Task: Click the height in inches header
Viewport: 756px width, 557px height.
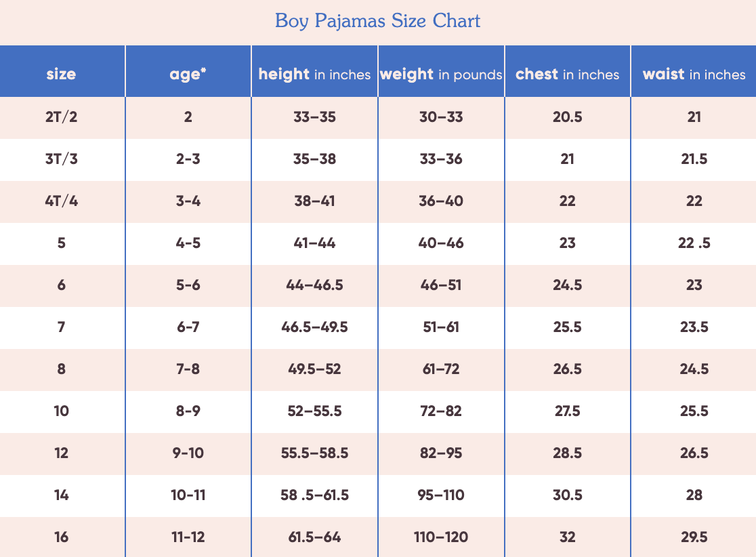Action: [x=314, y=75]
